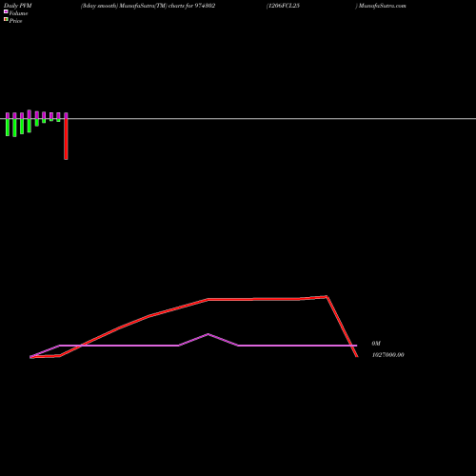Click the Volume legend color swatch
Screen dimensions: 476x476
click(x=6, y=11)
